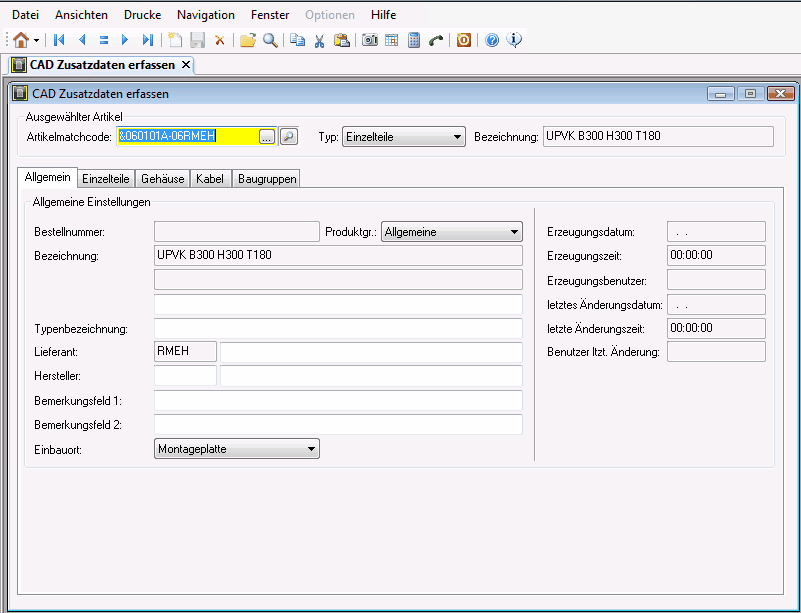The width and height of the screenshot is (801, 613).
Task: Click the Bezeichnung field in Ausgewählter Artikel
Action: [658, 136]
